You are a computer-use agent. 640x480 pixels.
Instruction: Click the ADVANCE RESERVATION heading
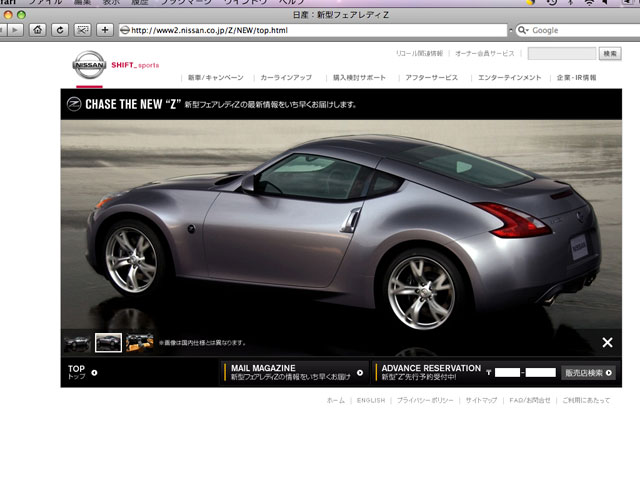431,368
